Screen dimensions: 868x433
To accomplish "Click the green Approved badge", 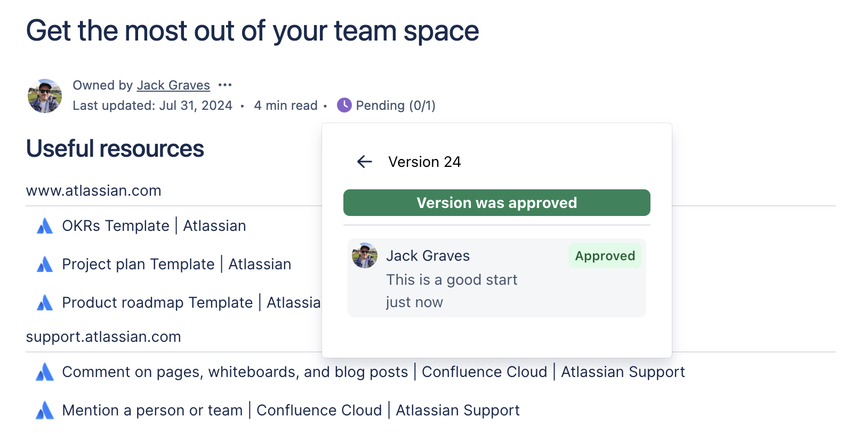I will 605,255.
